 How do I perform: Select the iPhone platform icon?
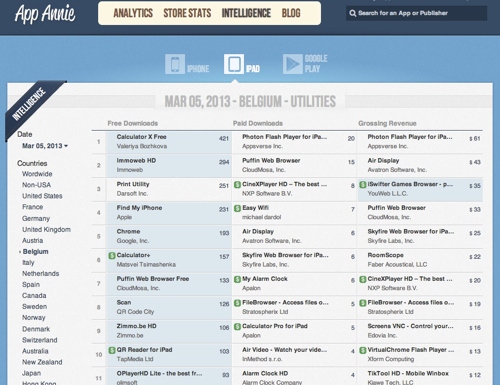point(175,64)
